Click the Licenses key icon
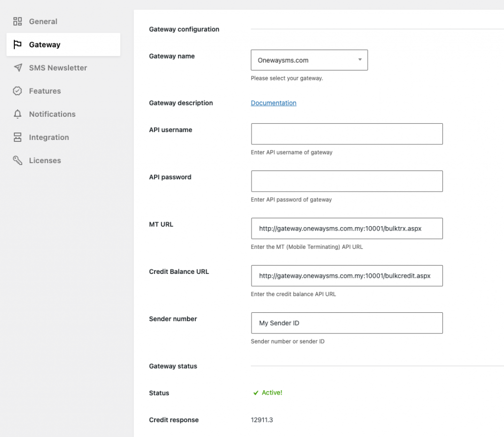This screenshot has height=437, width=504. pyautogui.click(x=17, y=160)
